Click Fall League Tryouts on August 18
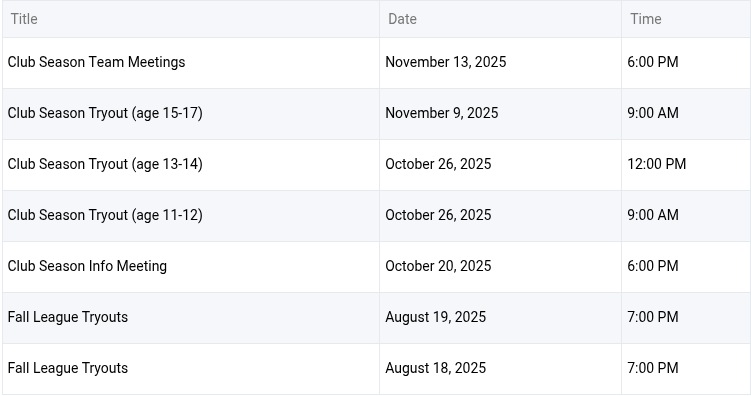Image resolution: width=751 pixels, height=396 pixels. point(68,368)
